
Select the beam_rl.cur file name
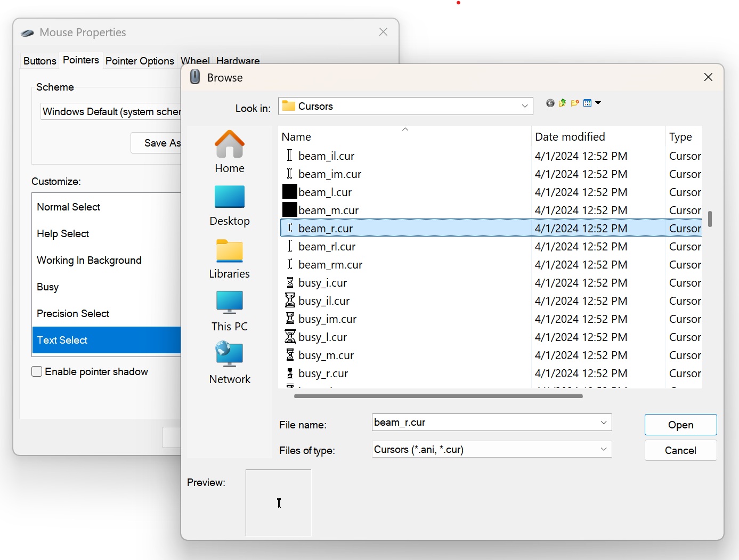click(327, 247)
